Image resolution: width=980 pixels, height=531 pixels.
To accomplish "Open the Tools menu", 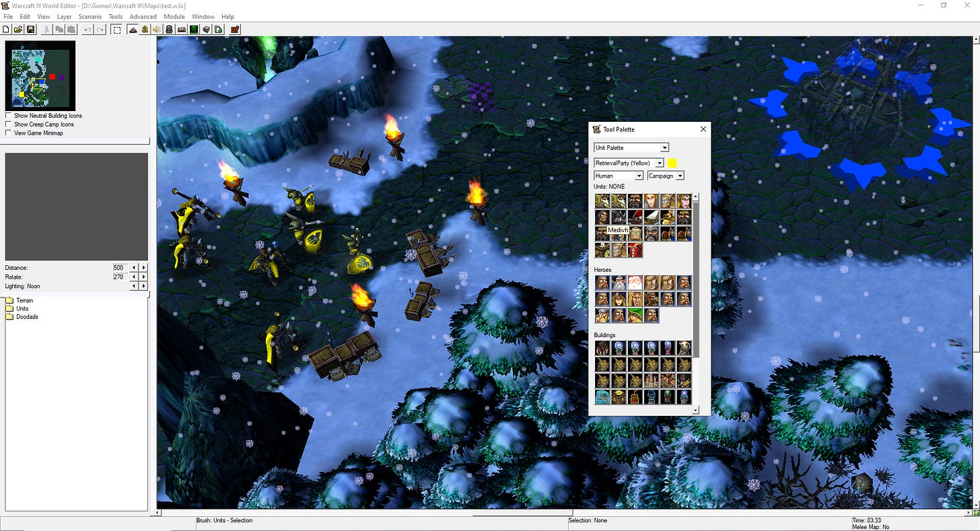I will (x=116, y=17).
